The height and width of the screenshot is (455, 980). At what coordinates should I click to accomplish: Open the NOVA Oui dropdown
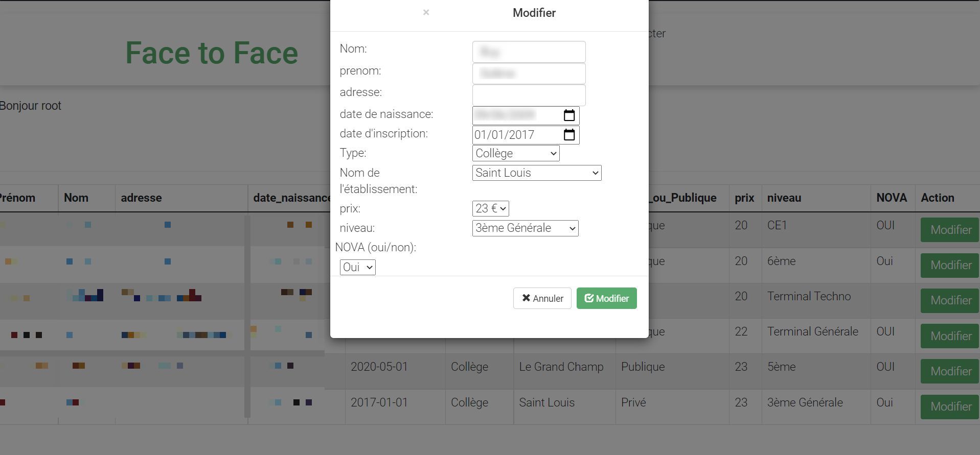pos(357,267)
